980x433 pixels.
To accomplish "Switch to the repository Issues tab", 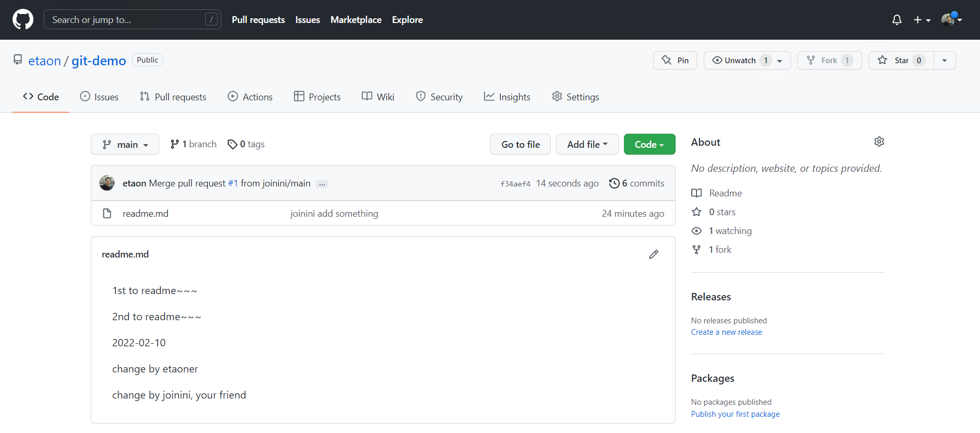I will coord(99,97).
